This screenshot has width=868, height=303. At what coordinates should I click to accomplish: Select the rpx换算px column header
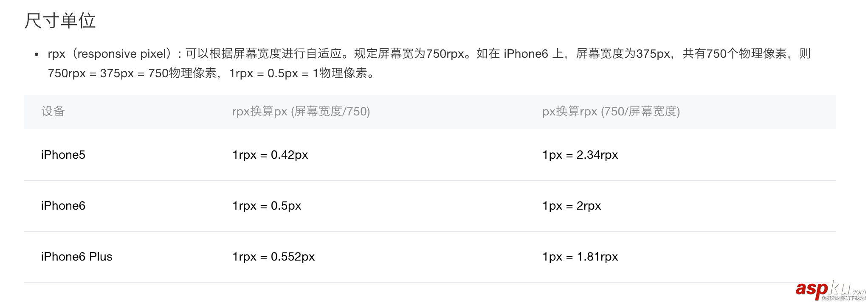tap(301, 111)
